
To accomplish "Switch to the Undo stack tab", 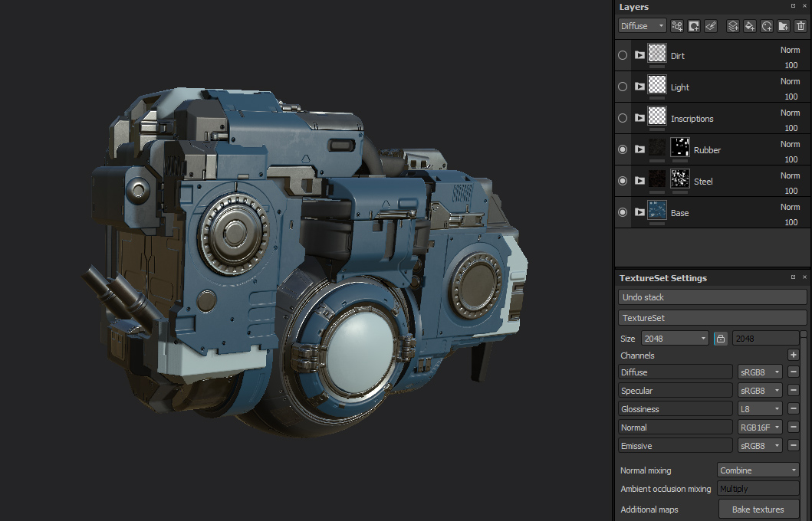I will pyautogui.click(x=712, y=297).
